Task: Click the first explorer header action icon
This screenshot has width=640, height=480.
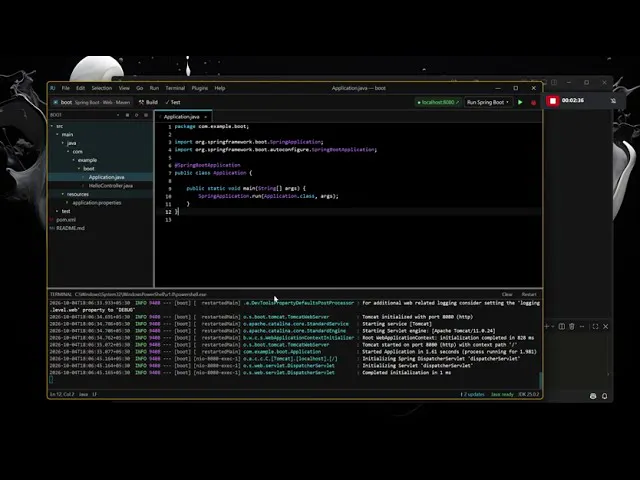Action: 127,115
